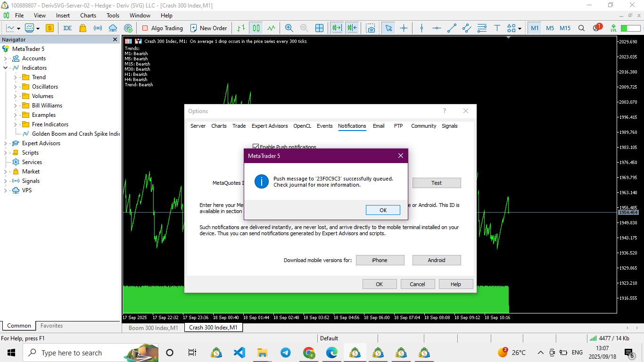Uncheck Enable Push notifications checkbox
Image resolution: width=644 pixels, height=362 pixels.
256,147
